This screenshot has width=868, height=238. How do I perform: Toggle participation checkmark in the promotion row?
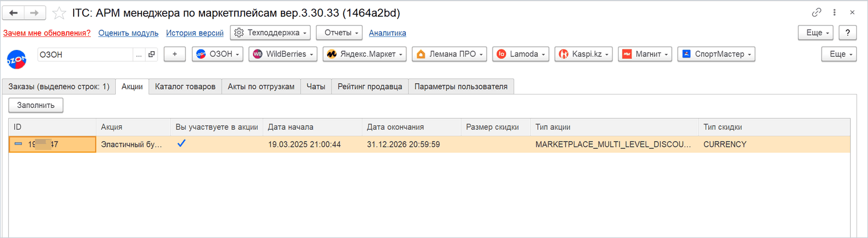[181, 144]
